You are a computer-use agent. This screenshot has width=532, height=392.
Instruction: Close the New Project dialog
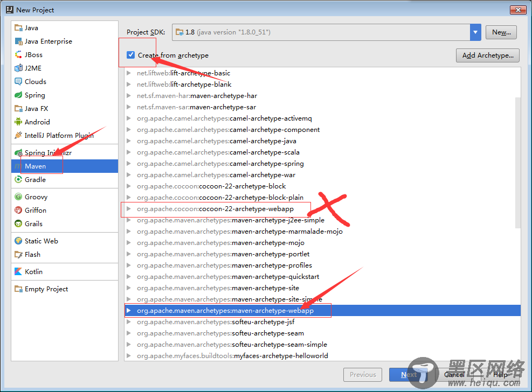click(518, 10)
